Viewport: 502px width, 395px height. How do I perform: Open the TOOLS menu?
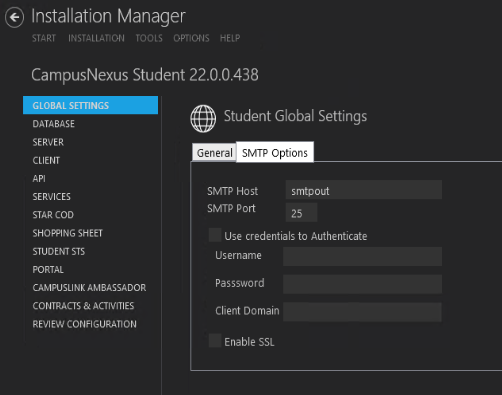coord(149,38)
